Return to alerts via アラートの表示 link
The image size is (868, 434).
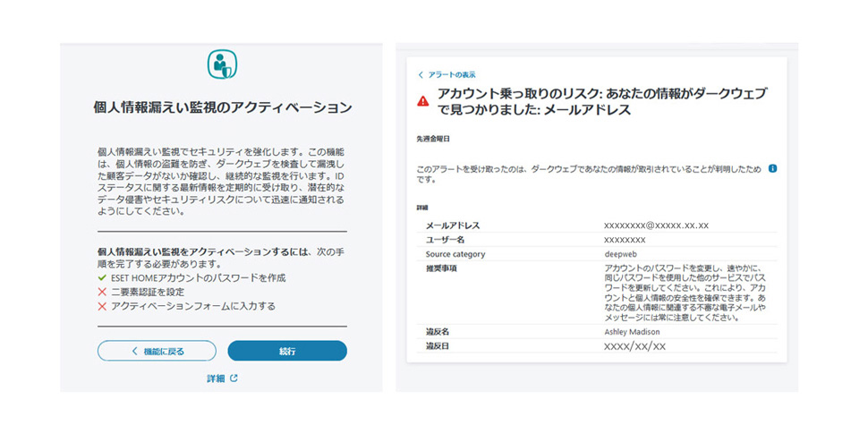(x=452, y=75)
